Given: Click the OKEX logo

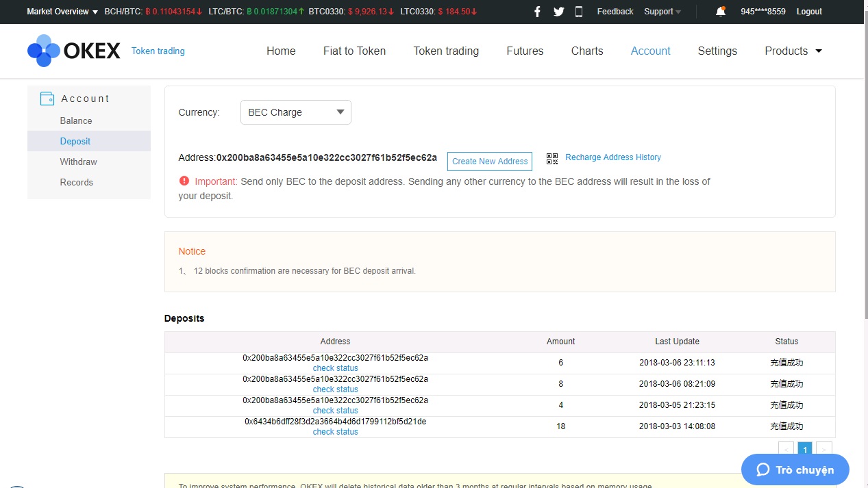Looking at the screenshot, I should pos(74,51).
